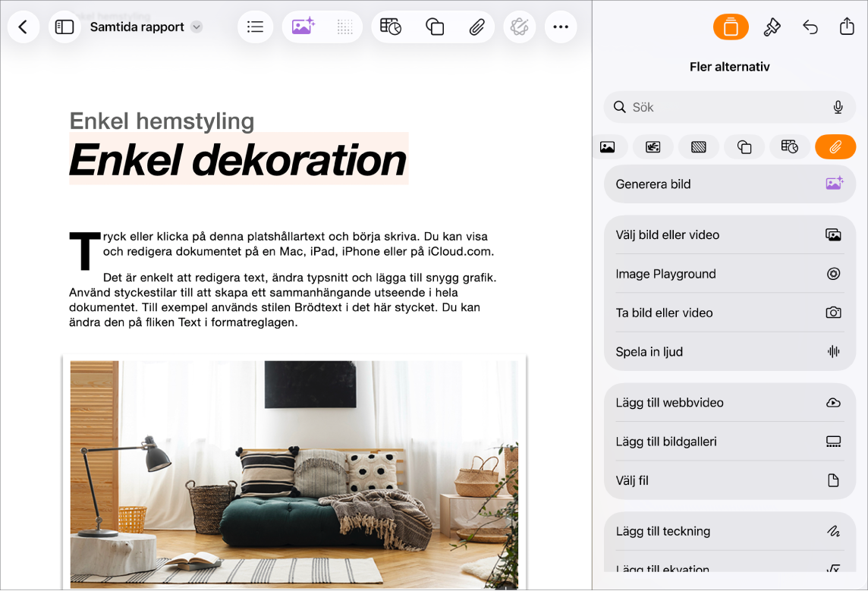Open the three-dot more menu
The height and width of the screenshot is (591, 868).
tap(561, 27)
